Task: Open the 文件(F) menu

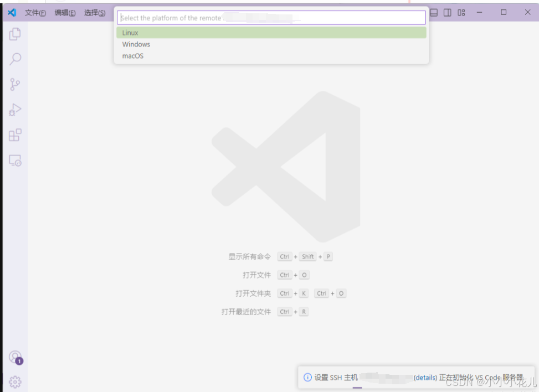Action: click(x=35, y=13)
